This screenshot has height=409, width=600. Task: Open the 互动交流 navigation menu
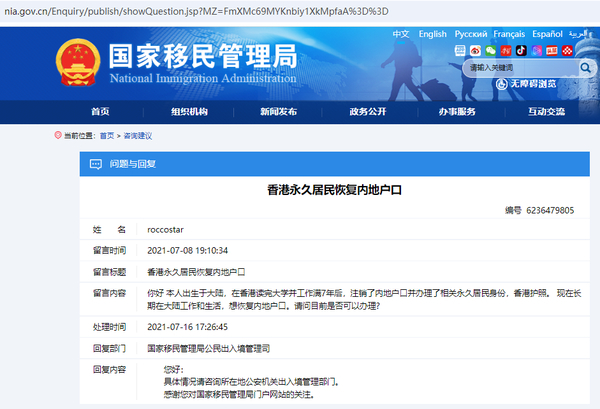coord(546,112)
